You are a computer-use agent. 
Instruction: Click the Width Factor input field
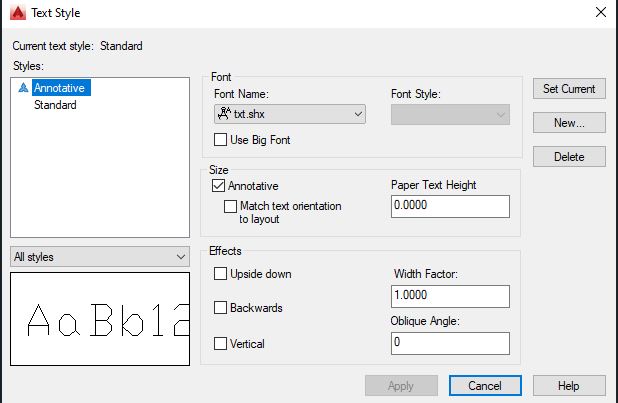click(450, 297)
